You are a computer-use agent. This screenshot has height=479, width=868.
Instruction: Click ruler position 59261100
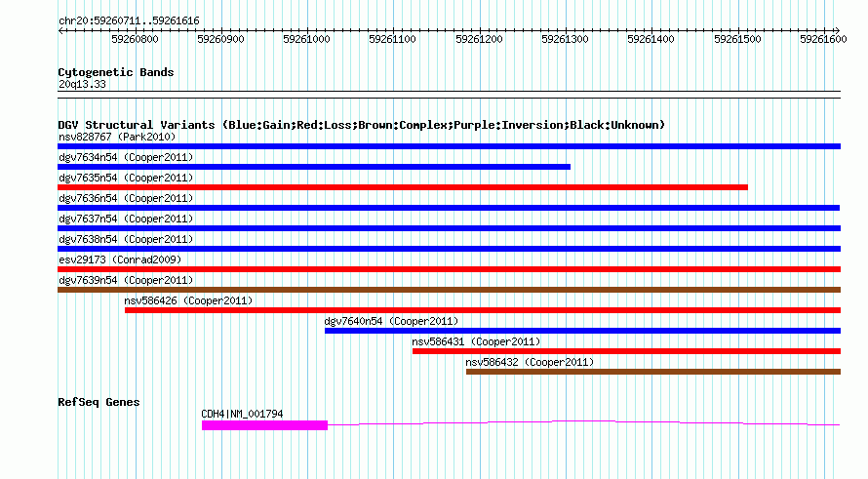pos(392,39)
